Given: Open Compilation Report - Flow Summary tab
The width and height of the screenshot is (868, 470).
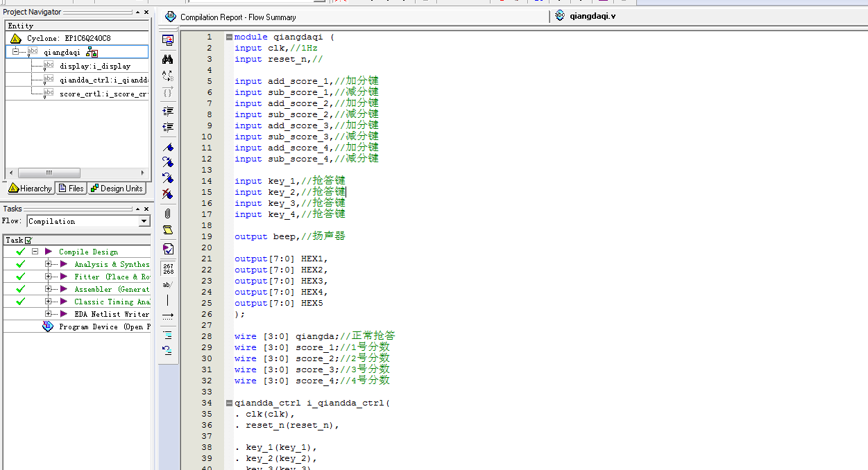Looking at the screenshot, I should point(237,17).
